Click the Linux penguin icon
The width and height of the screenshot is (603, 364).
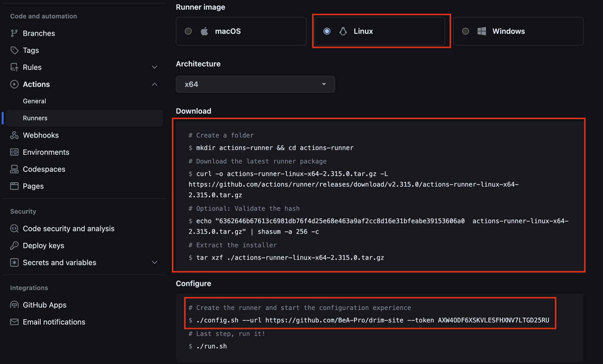point(343,31)
